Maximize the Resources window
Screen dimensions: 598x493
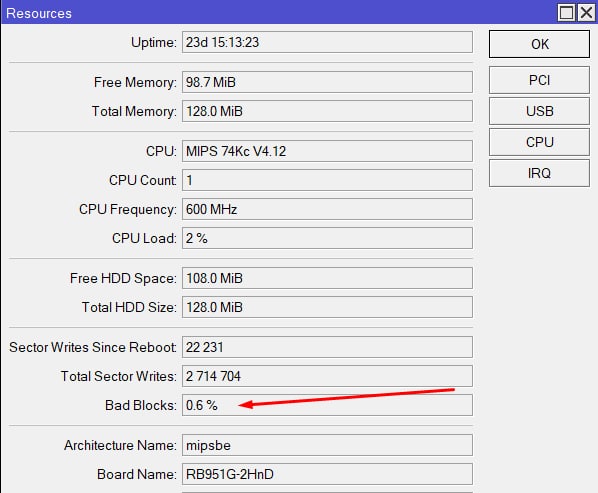click(x=566, y=13)
